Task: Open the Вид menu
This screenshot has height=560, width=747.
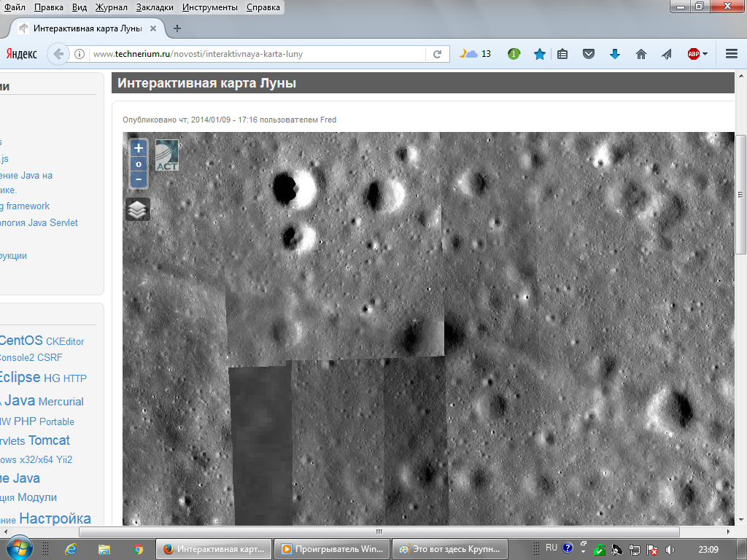Action: tap(80, 7)
